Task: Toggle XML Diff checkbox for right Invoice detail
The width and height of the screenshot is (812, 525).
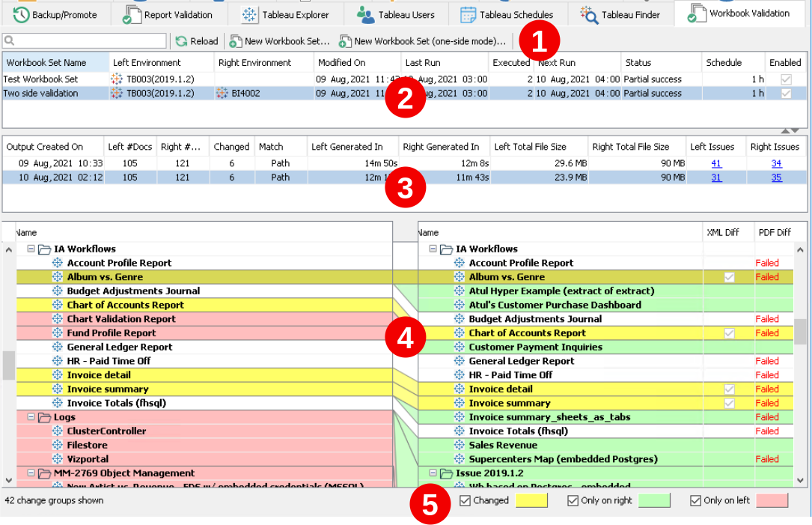Action: coord(729,389)
